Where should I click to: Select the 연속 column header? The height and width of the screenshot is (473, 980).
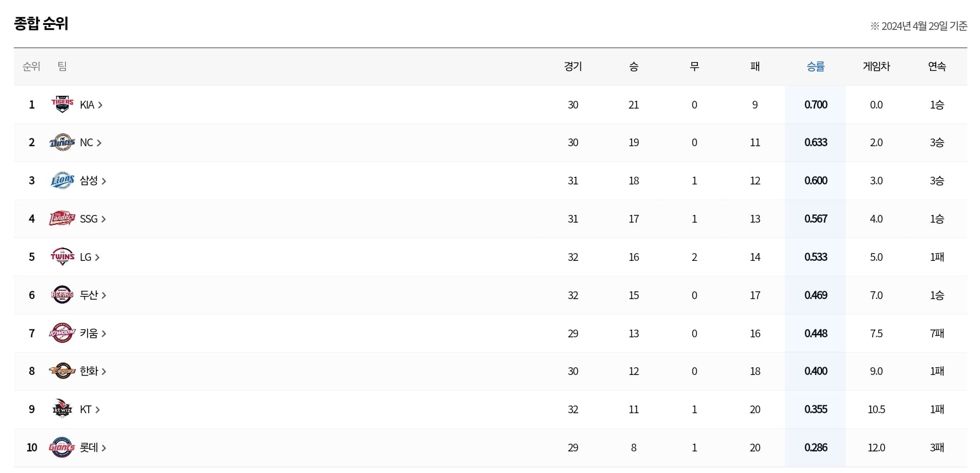(x=937, y=66)
